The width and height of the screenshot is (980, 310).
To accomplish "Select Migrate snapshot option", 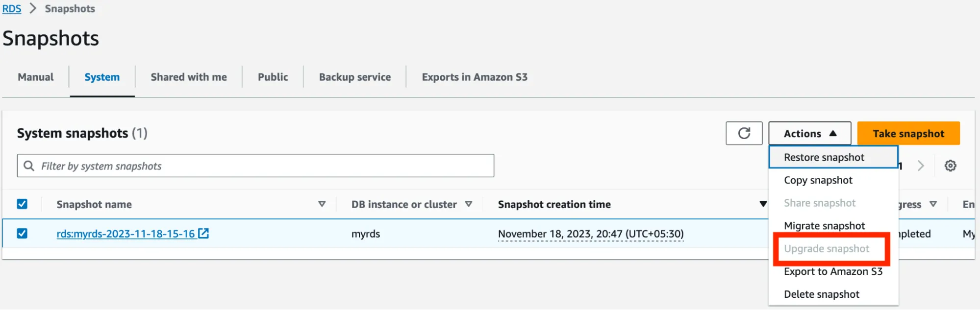I will click(x=824, y=225).
